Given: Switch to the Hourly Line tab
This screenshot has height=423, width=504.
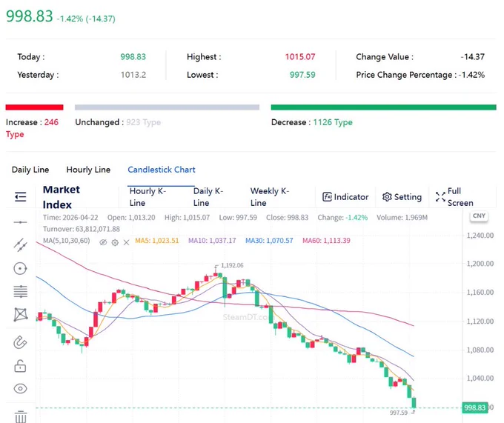Looking at the screenshot, I should coord(88,170).
